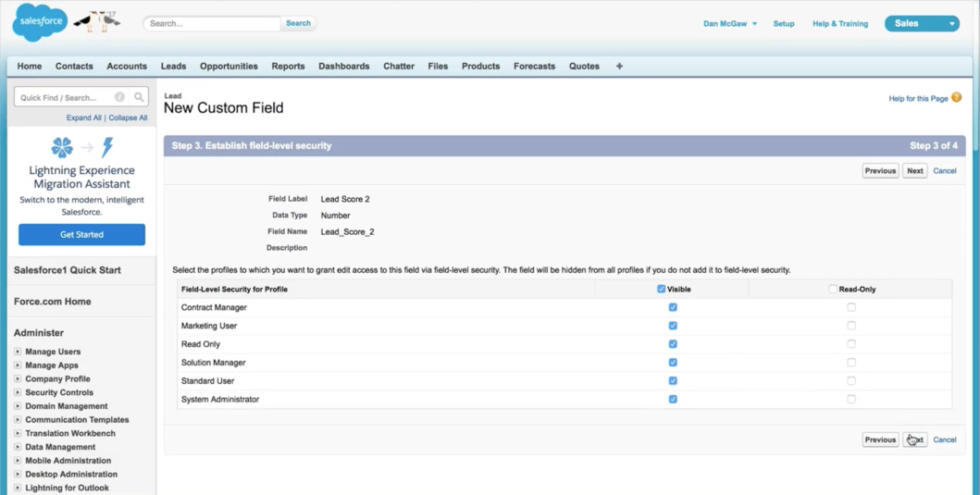Open the Help & Training link
980x495 pixels.
coord(840,24)
